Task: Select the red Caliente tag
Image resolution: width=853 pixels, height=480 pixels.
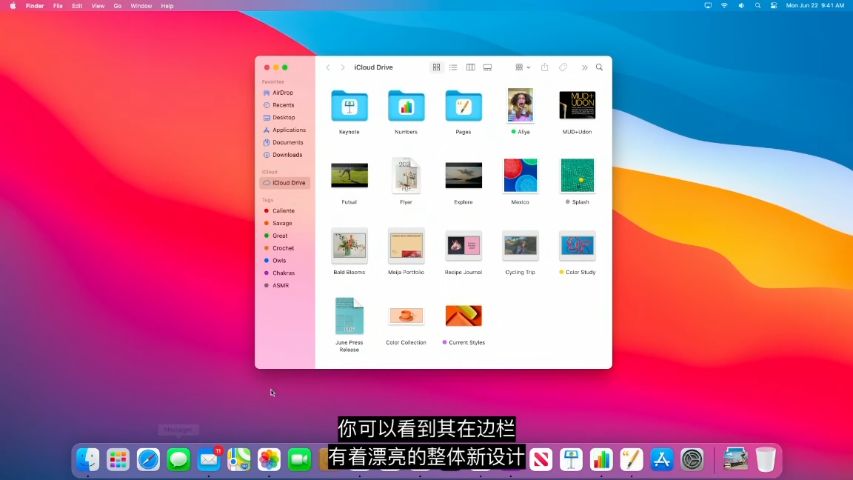Action: [282, 211]
